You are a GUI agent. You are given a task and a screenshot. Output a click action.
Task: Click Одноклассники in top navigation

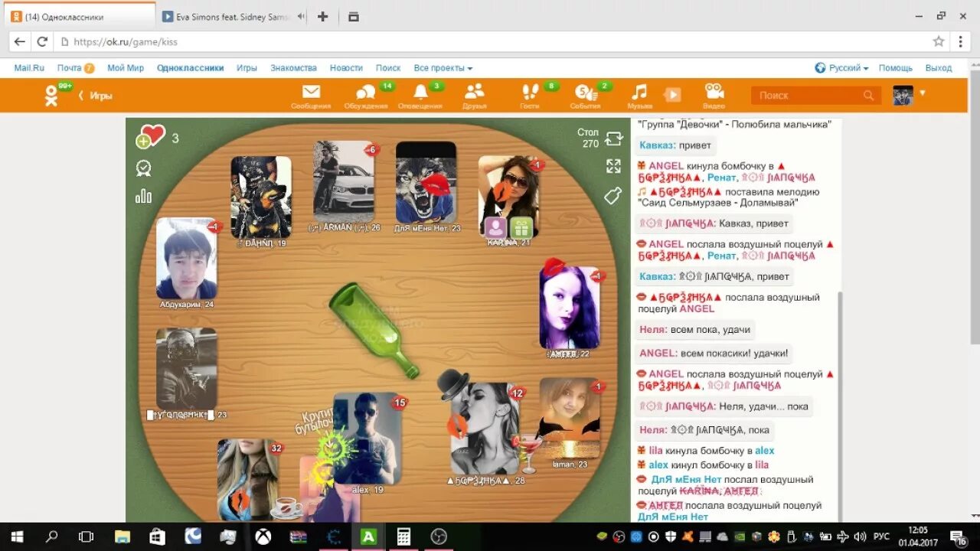[191, 68]
